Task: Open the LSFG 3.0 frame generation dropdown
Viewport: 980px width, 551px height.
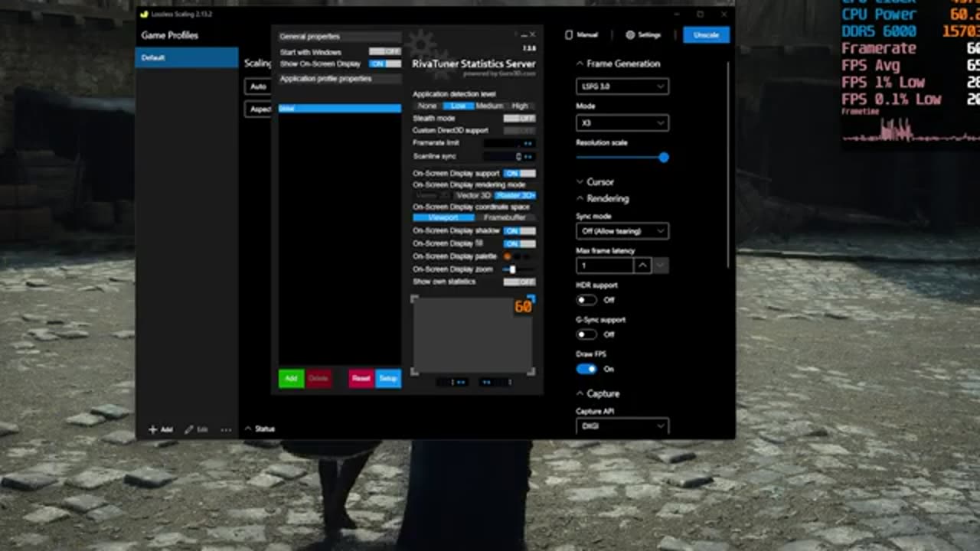Action: pos(622,86)
